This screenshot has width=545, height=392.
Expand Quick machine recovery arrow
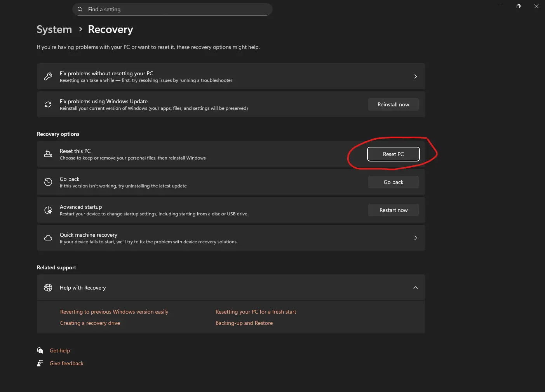click(x=415, y=238)
